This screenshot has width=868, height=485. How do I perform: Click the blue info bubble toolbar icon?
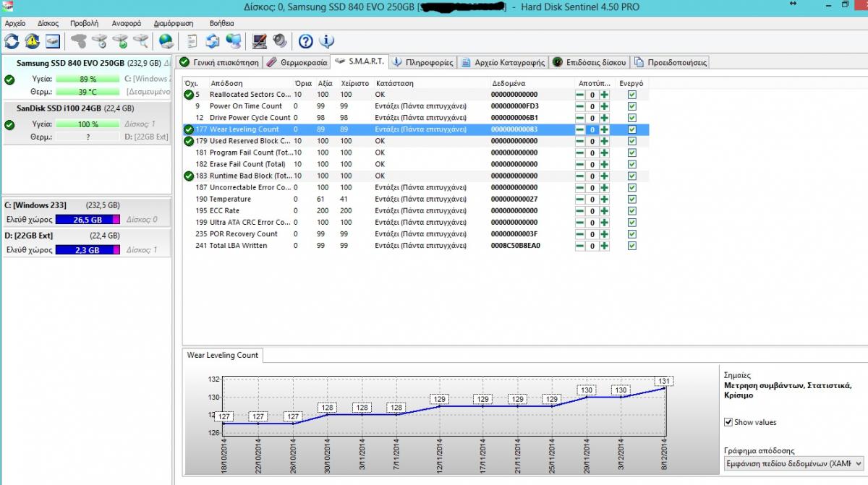coord(326,41)
